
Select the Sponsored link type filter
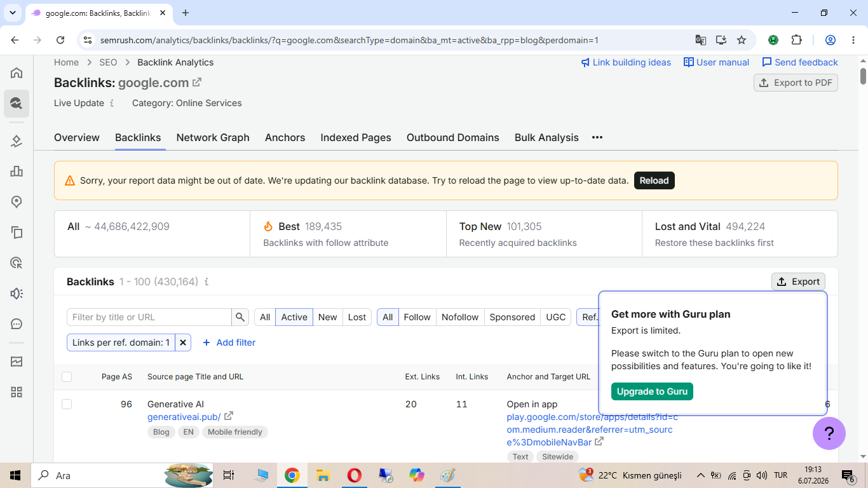[x=512, y=317]
